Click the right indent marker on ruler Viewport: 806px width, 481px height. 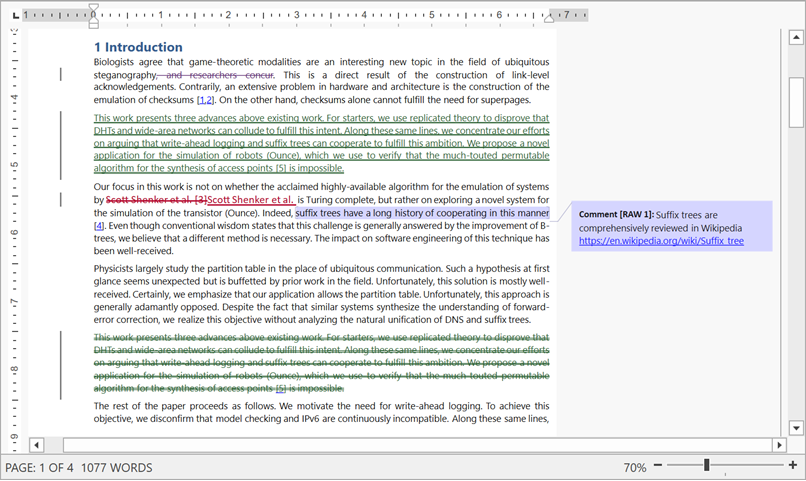point(549,18)
